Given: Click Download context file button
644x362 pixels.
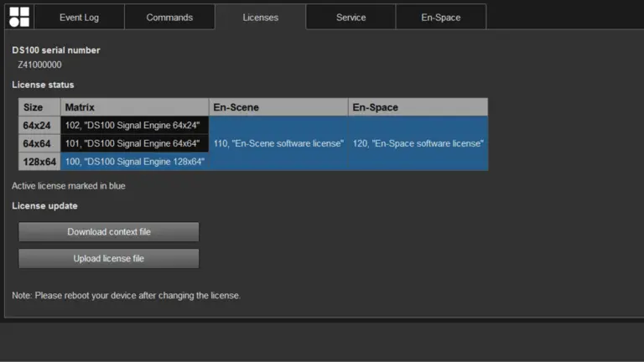Looking at the screenshot, I should [x=109, y=232].
